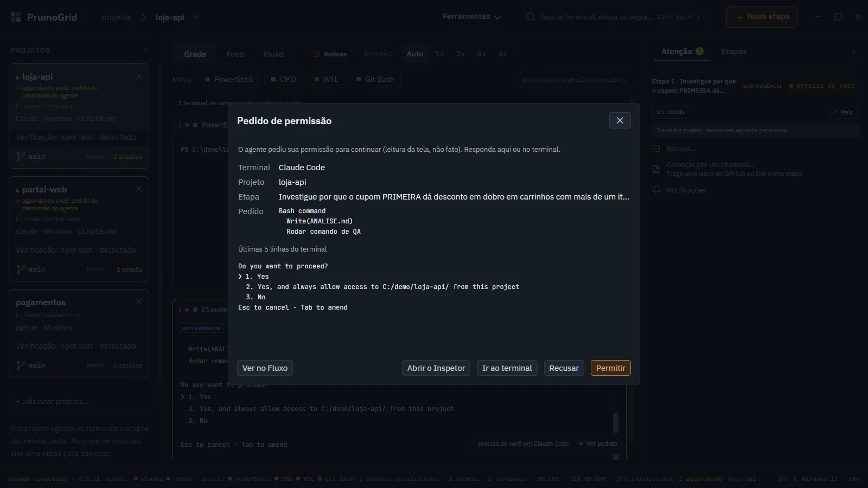
Task: Open the Ferramentas dropdown menu
Action: tap(471, 17)
